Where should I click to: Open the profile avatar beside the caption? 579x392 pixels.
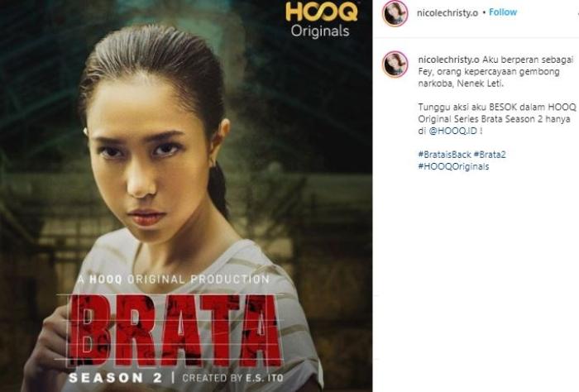click(x=395, y=65)
